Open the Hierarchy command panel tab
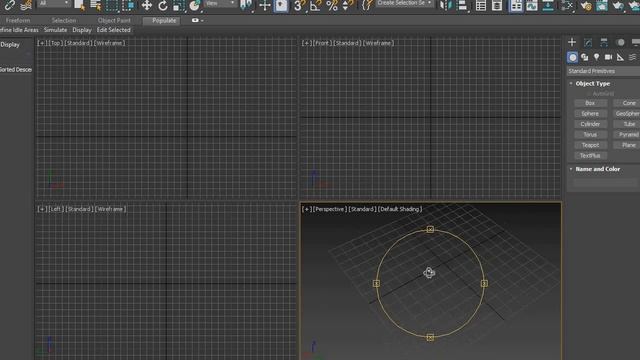This screenshot has width=640, height=360. click(x=604, y=42)
